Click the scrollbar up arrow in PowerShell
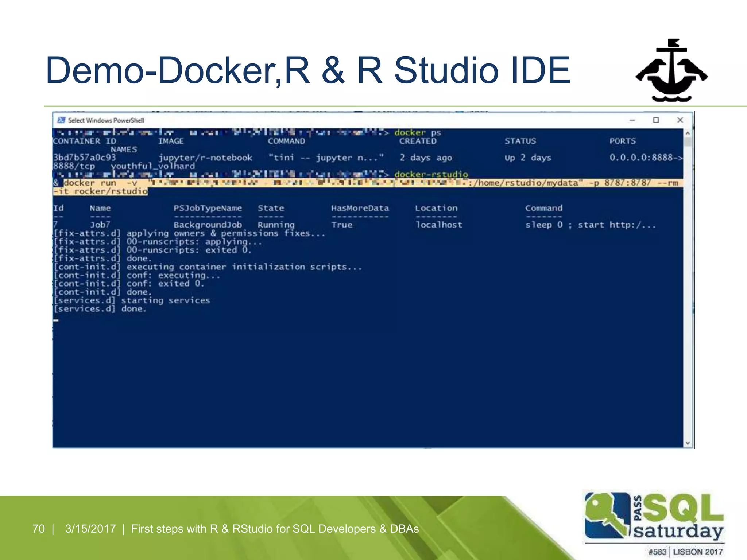This screenshot has width=747, height=560. point(688,133)
